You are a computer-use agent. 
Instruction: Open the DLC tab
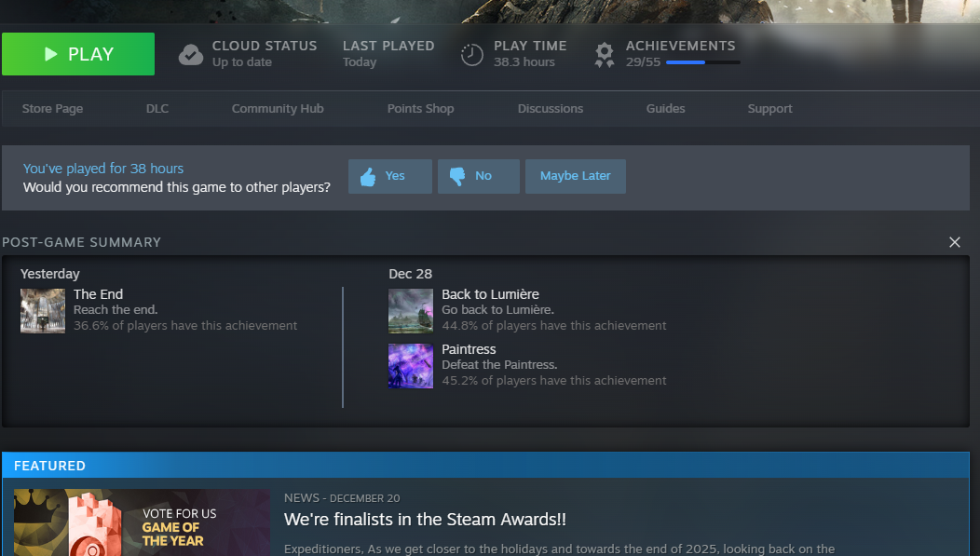[x=157, y=109]
